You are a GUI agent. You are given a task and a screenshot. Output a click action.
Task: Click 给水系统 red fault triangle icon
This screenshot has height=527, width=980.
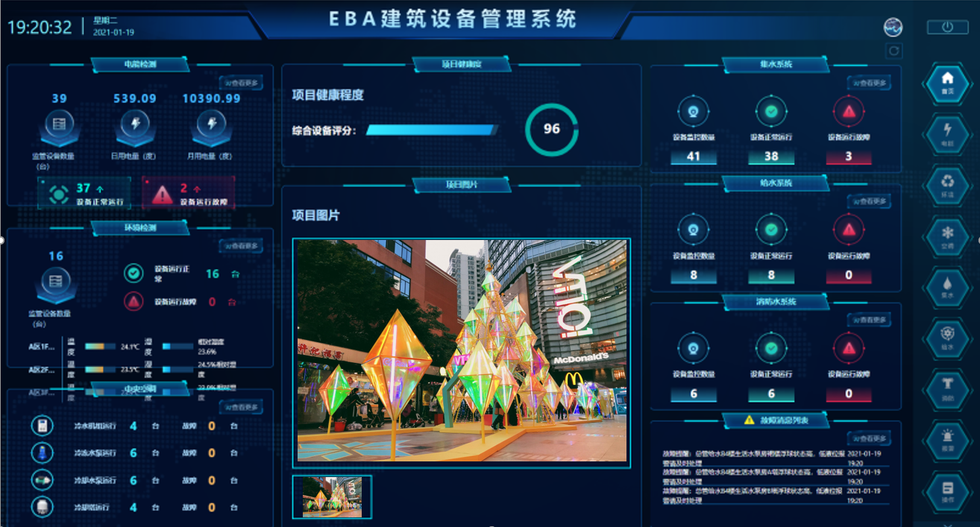(x=849, y=230)
